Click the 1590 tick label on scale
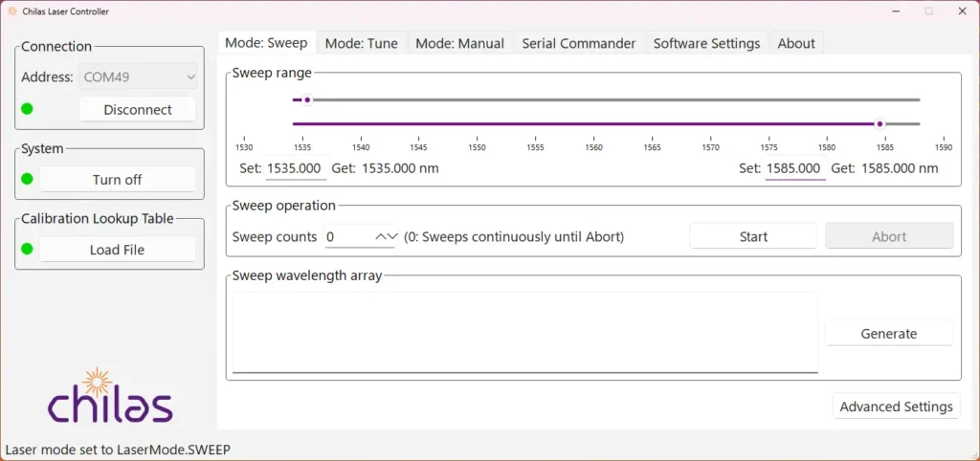 pyautogui.click(x=943, y=148)
